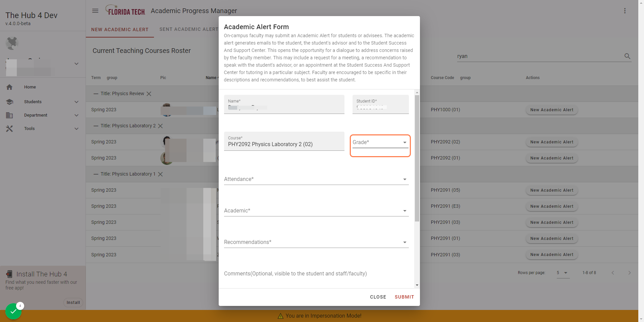Click the Tools wrench icon
644x322 pixels.
coord(9,129)
